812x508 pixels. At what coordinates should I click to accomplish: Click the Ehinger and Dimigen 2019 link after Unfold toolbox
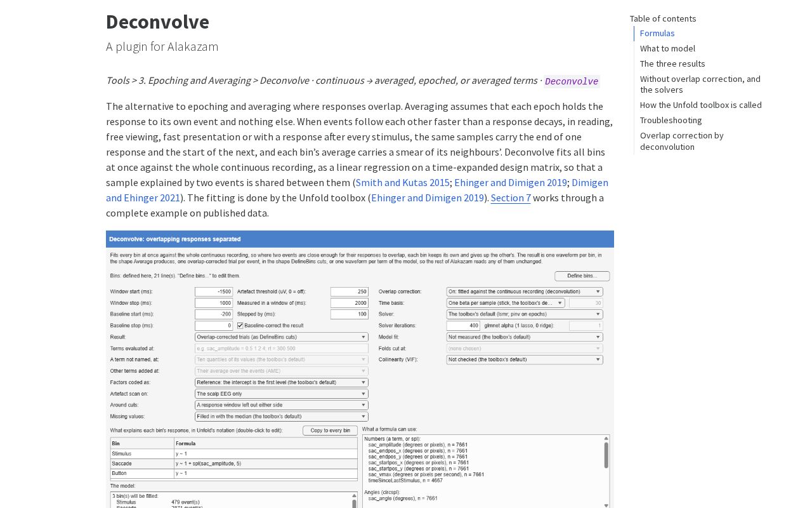[428, 197]
